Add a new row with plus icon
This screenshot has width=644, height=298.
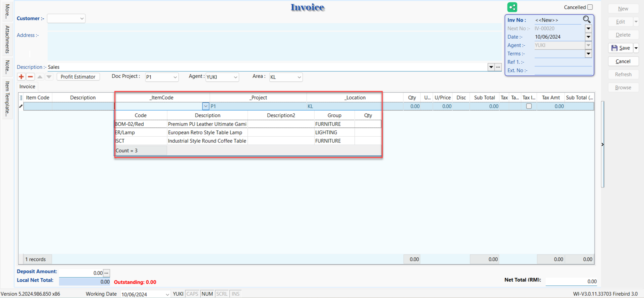[x=21, y=77]
